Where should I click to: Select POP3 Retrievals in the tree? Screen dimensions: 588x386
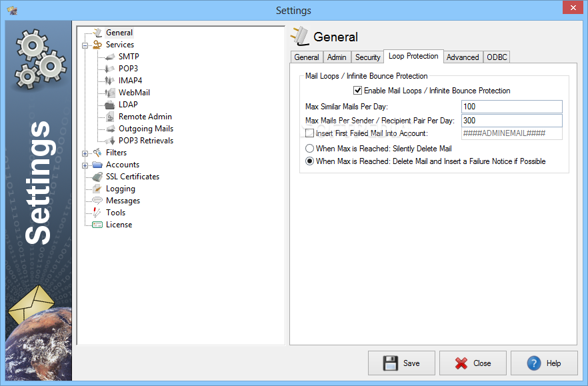tap(146, 141)
